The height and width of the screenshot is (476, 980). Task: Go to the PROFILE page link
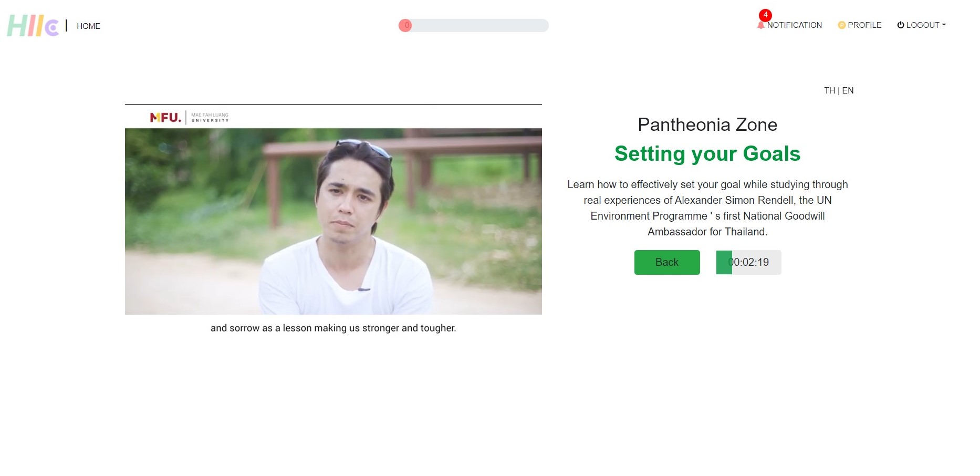864,25
